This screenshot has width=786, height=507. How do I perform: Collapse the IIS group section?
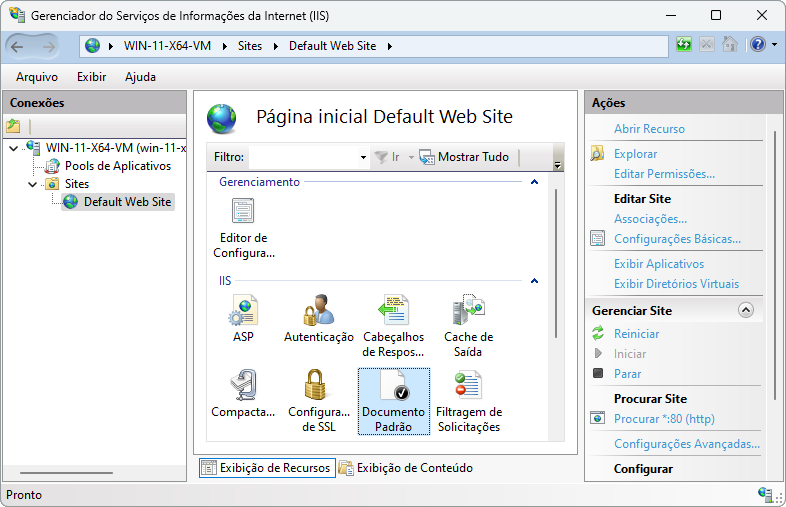(534, 282)
